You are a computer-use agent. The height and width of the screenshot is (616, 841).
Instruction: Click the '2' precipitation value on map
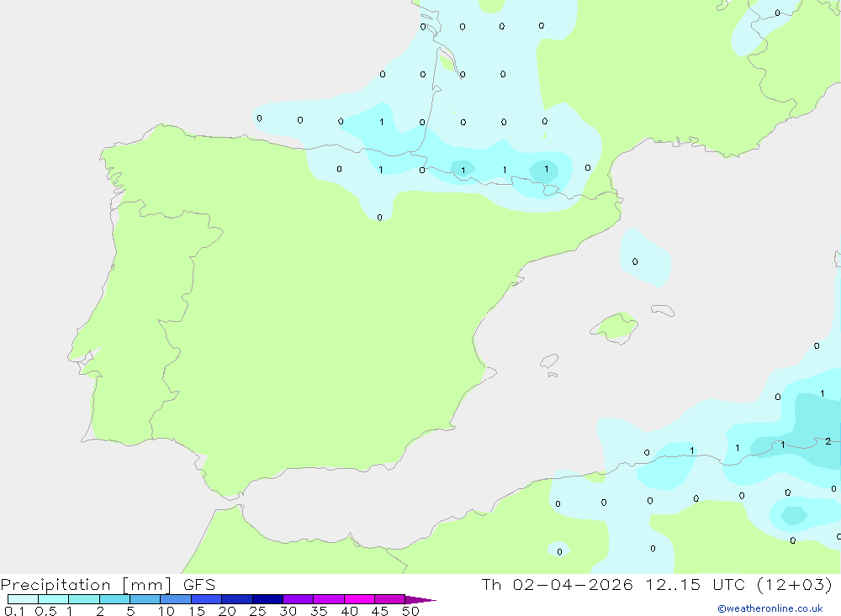point(828,441)
